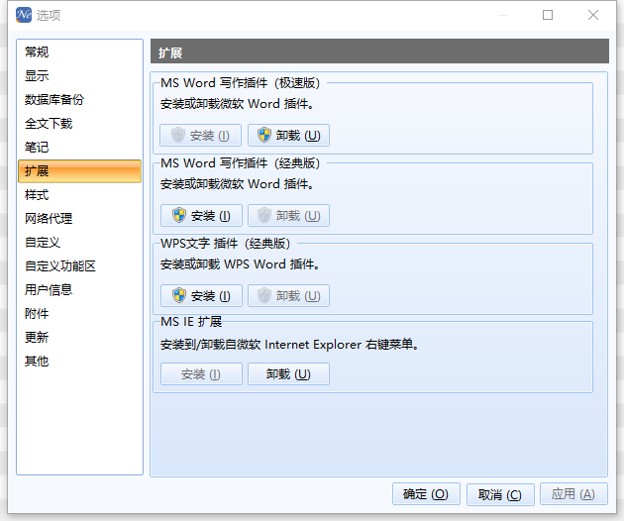Install the WPS文字 plugin 经典版
Viewport: 624px width, 521px height.
[201, 296]
